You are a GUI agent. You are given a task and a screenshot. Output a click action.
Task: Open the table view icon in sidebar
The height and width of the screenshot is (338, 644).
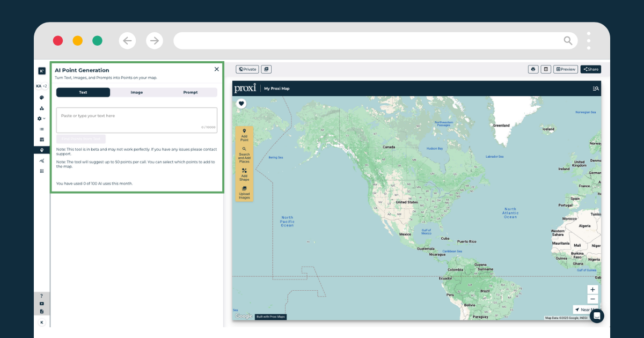point(42,139)
